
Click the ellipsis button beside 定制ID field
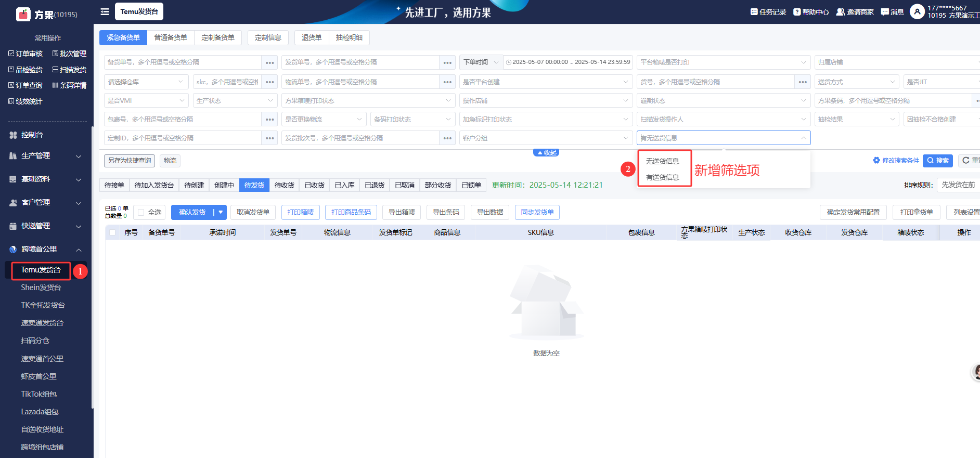269,138
